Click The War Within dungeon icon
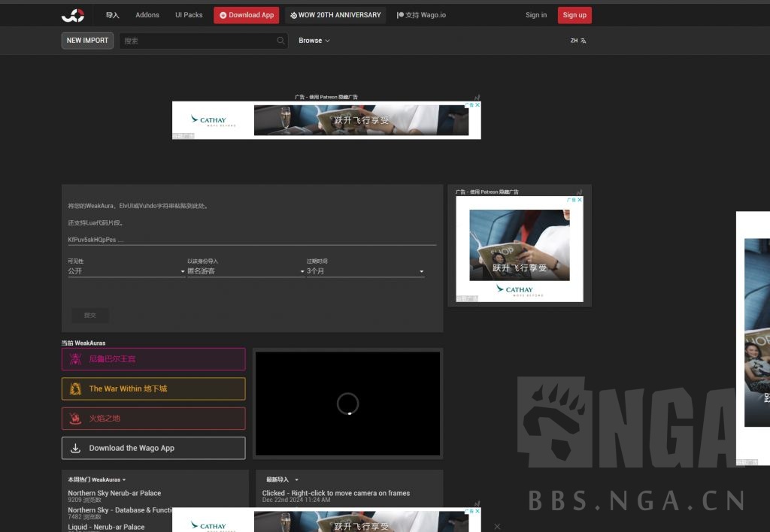The image size is (770, 532). click(x=75, y=388)
